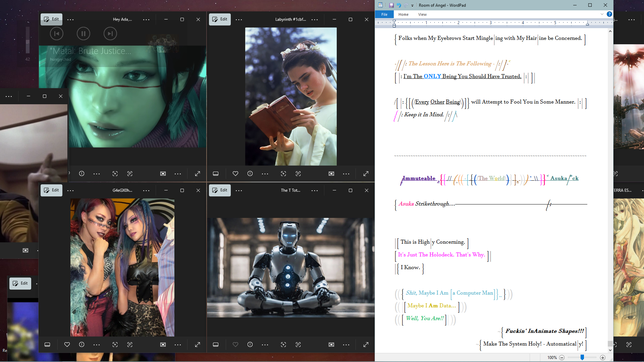
Task: Open WordPad Help question mark icon
Action: click(609, 14)
